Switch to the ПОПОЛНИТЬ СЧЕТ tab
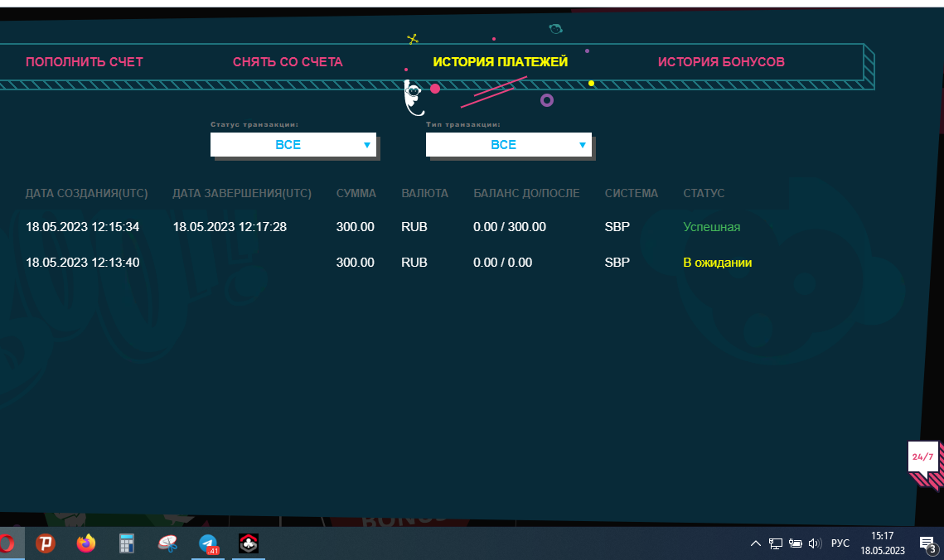Viewport: 944px width, 560px height. point(85,62)
